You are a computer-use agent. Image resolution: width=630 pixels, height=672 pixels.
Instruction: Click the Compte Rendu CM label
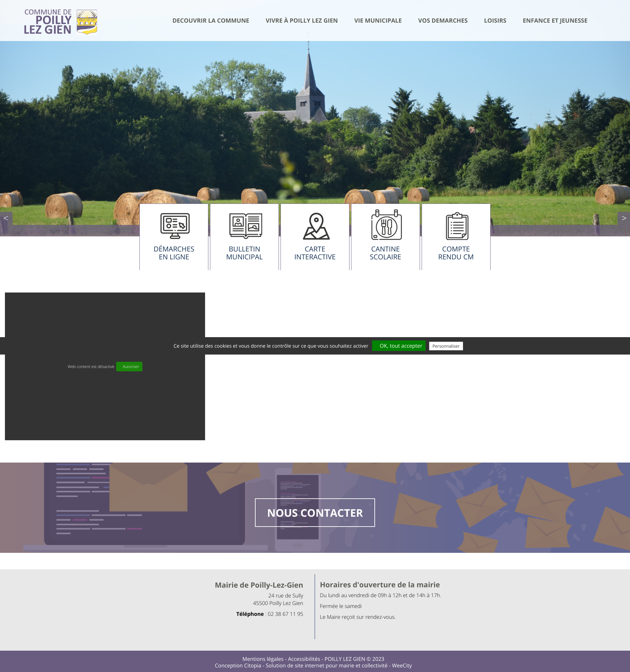click(456, 253)
